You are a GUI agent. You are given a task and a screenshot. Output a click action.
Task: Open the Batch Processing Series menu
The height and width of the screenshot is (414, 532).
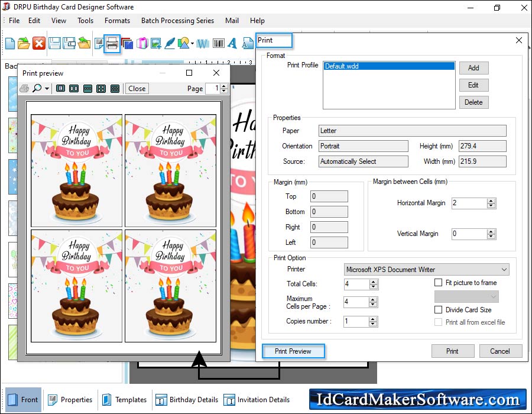pyautogui.click(x=177, y=21)
